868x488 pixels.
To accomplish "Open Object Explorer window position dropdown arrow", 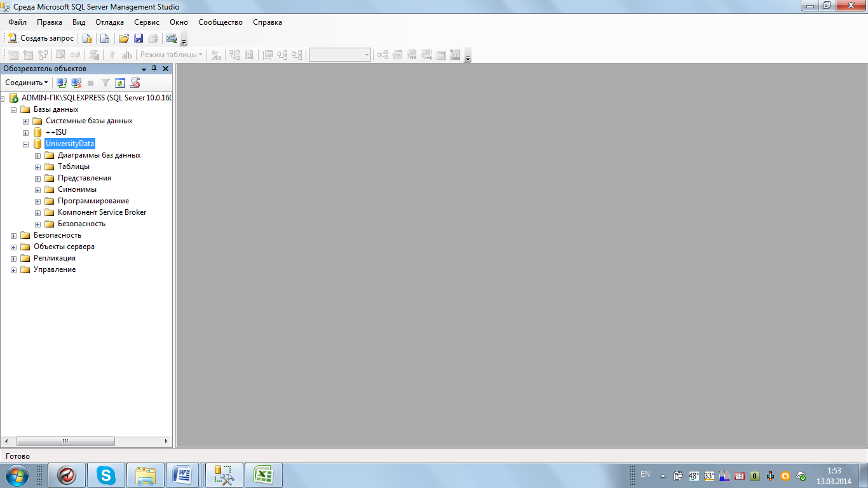I will 144,69.
